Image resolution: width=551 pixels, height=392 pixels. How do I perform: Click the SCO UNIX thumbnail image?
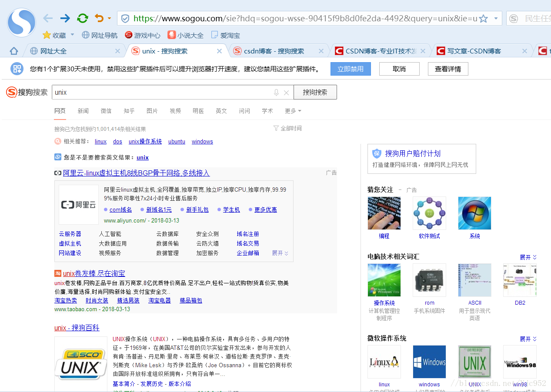click(x=81, y=364)
